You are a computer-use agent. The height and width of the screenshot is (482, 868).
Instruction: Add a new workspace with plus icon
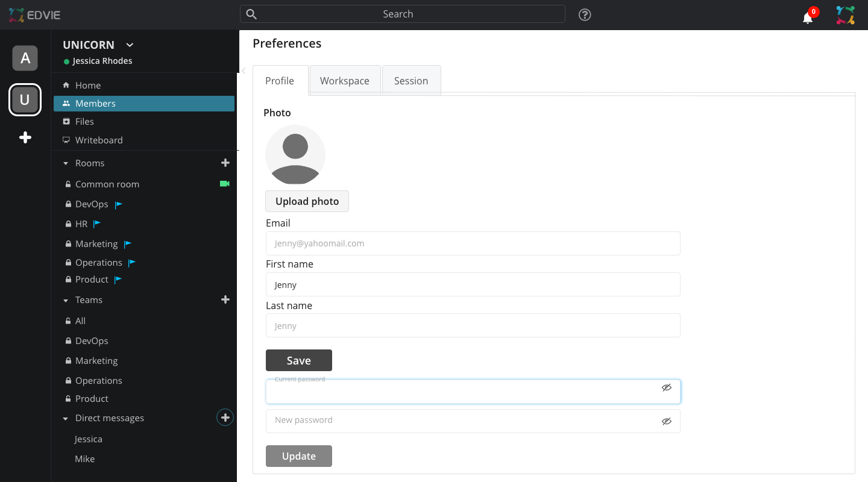click(25, 138)
